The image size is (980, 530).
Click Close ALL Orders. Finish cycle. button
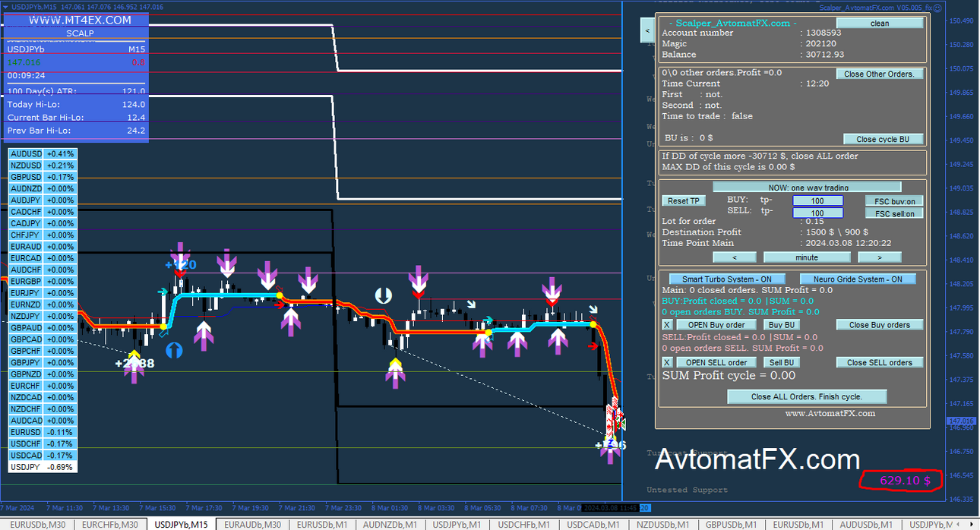[x=807, y=396]
